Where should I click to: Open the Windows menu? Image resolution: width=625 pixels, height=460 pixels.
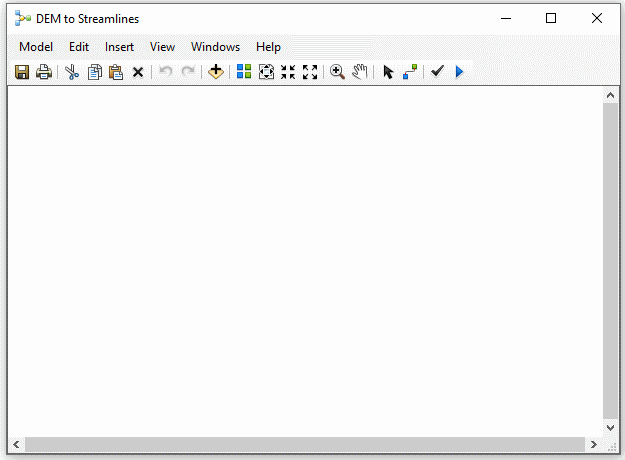(x=215, y=47)
